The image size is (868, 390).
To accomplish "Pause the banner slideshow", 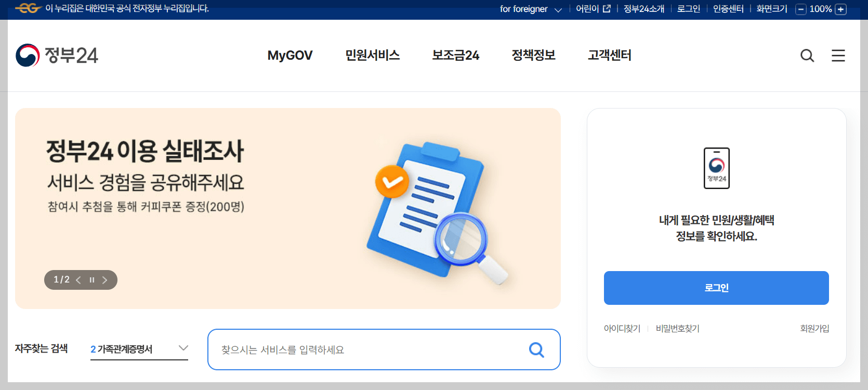I will [92, 280].
